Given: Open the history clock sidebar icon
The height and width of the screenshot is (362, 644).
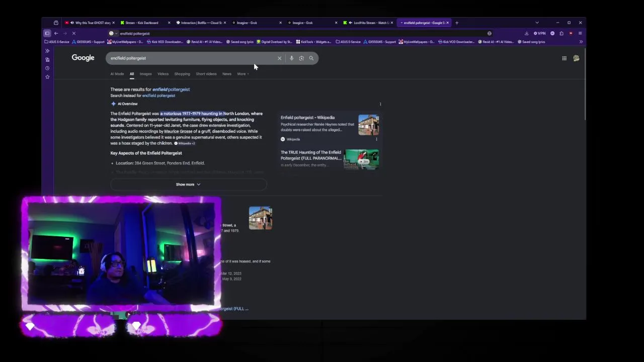Looking at the screenshot, I should click(47, 68).
